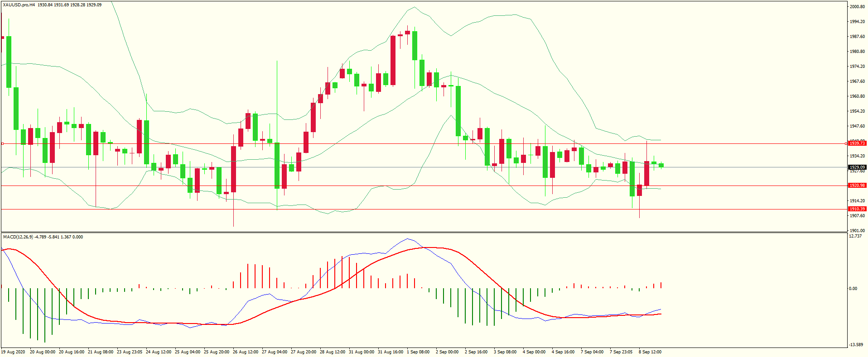Click the 2 Sep 00:00 time label

[447, 352]
